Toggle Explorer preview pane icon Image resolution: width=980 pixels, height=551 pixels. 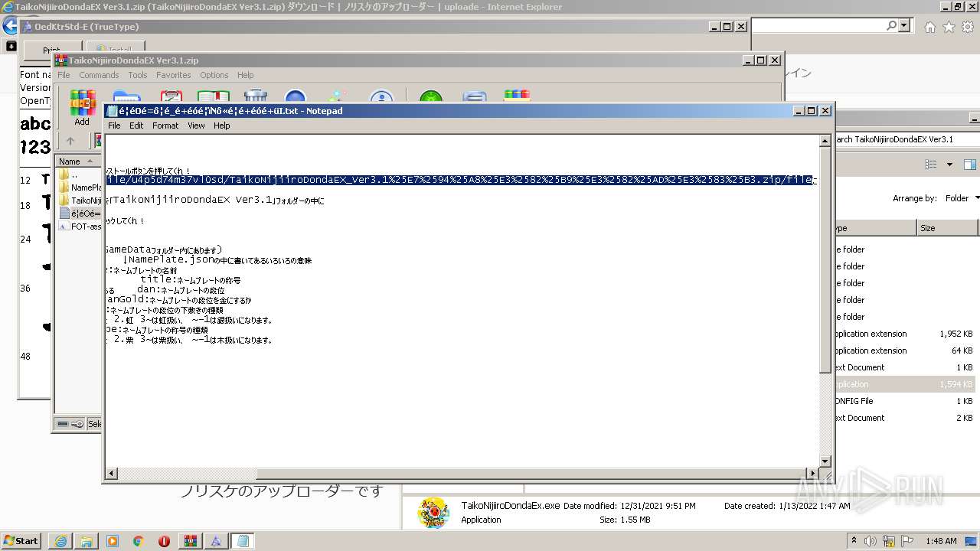[x=970, y=165]
